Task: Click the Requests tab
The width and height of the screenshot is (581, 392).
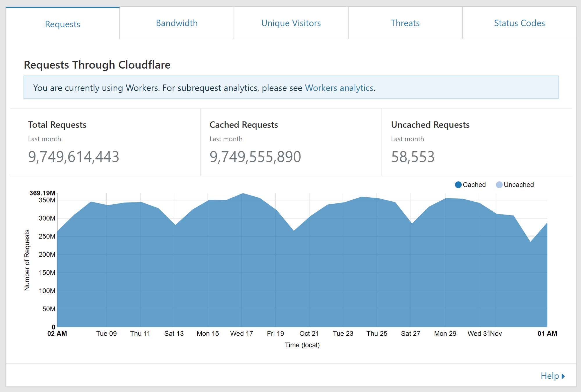Action: coord(62,24)
